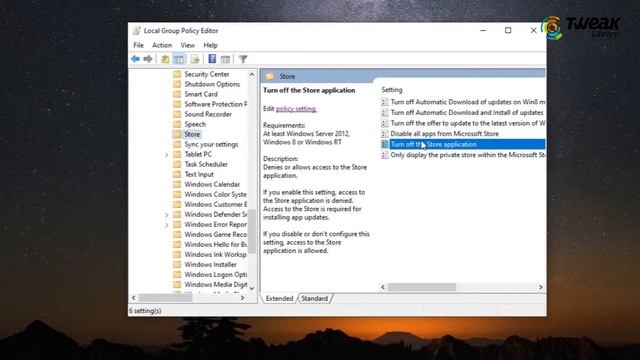Viewport: 640px width, 360px height.
Task: Click policy icon beside Only display the private store
Action: tap(384, 155)
